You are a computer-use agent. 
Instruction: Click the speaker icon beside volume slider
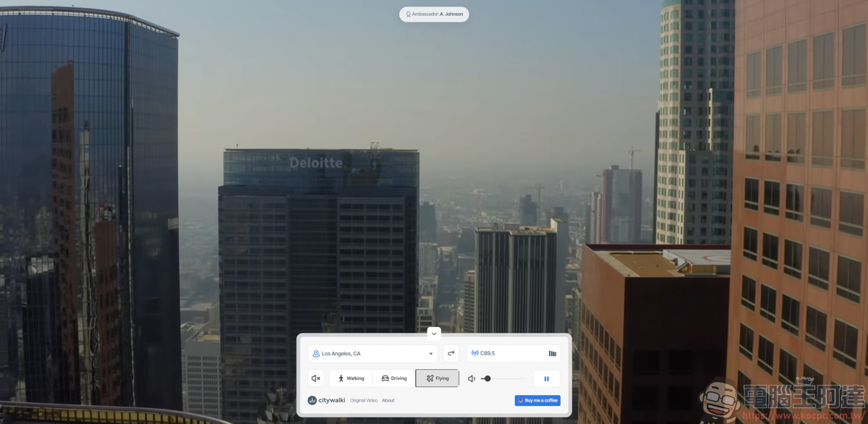472,378
